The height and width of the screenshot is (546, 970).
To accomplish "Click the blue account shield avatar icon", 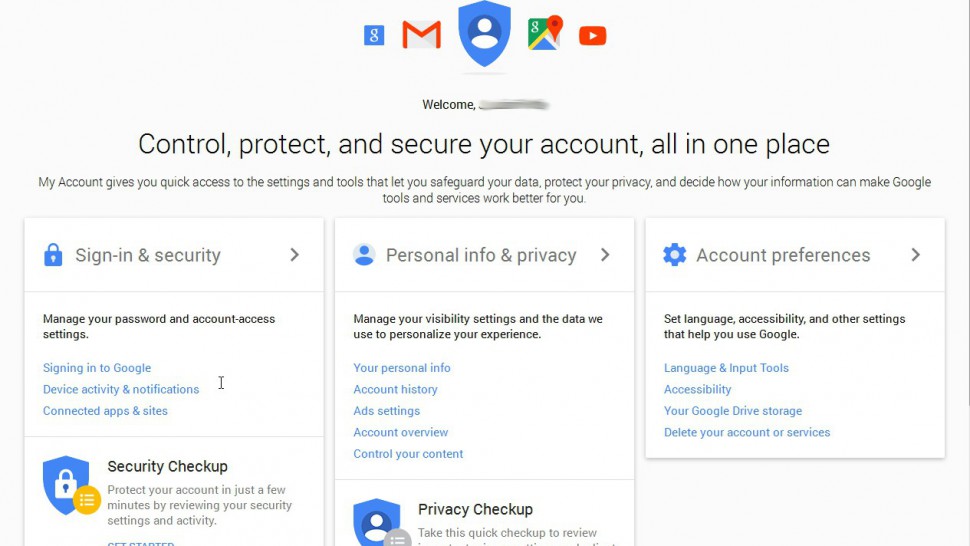I will 484,33.
